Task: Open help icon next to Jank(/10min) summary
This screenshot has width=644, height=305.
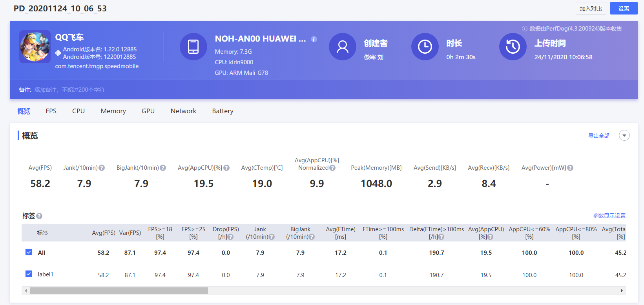Action: tap(102, 168)
